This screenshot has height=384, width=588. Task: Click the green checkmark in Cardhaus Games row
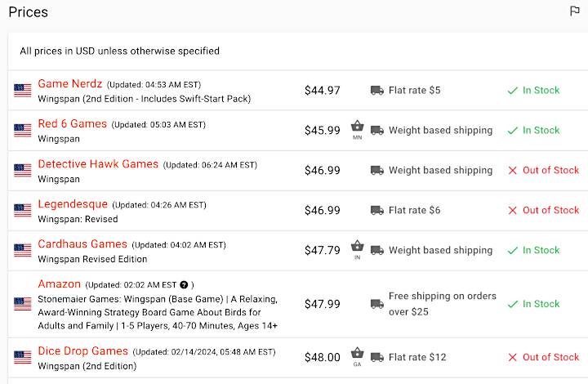[512, 250]
